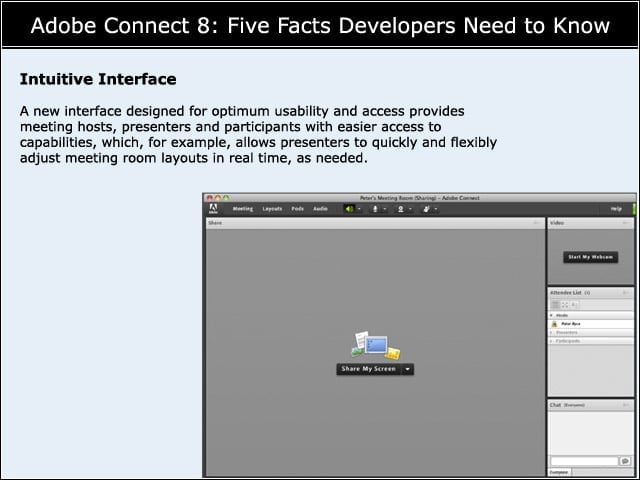The image size is (640, 480).
Task: Click in the chat message input field
Action: 584,461
